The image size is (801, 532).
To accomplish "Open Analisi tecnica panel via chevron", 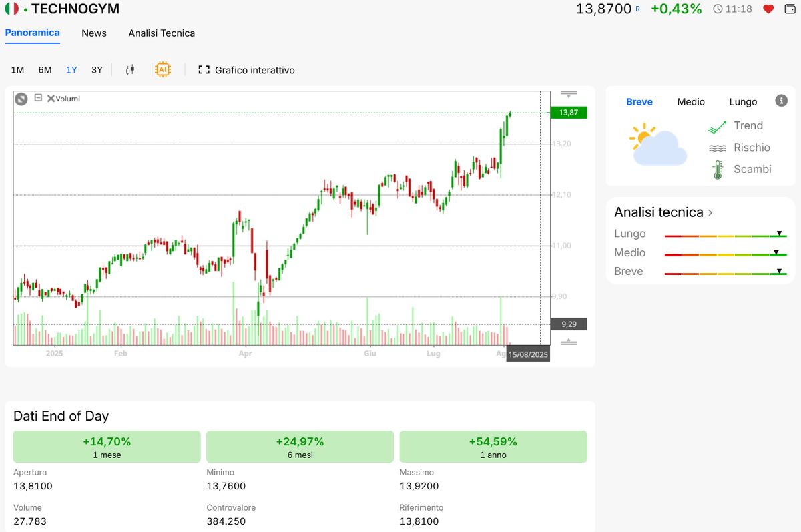I will (x=710, y=213).
